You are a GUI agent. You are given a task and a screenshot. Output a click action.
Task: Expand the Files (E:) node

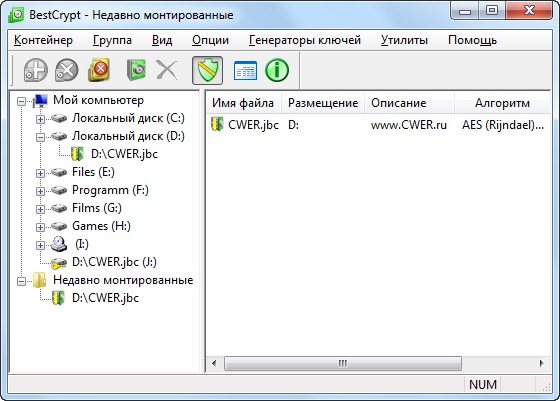click(40, 173)
